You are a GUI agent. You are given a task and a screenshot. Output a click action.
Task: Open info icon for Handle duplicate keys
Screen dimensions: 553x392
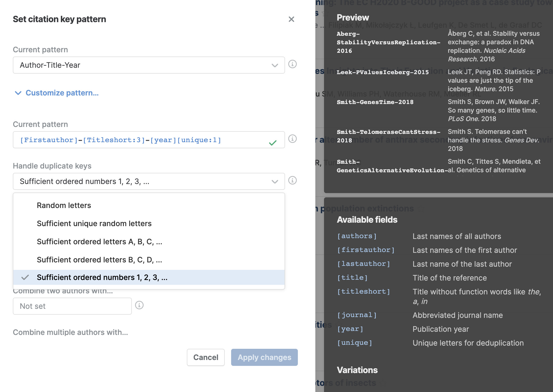[x=293, y=181]
